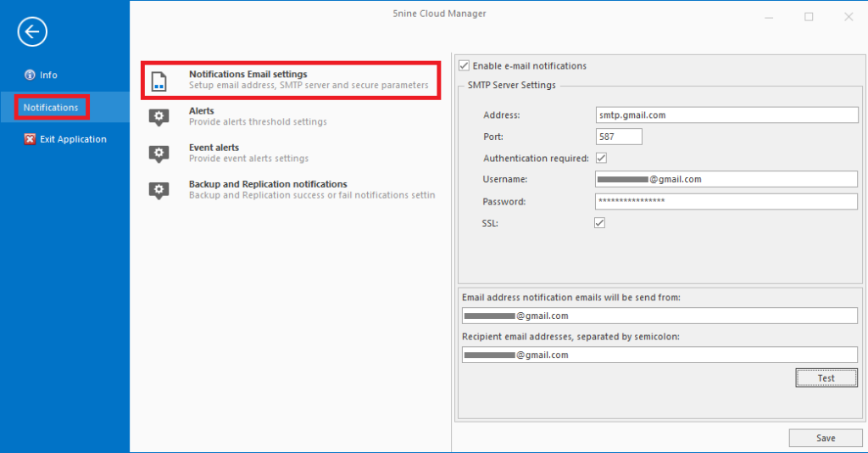Click the SMTP Address input field

click(726, 115)
